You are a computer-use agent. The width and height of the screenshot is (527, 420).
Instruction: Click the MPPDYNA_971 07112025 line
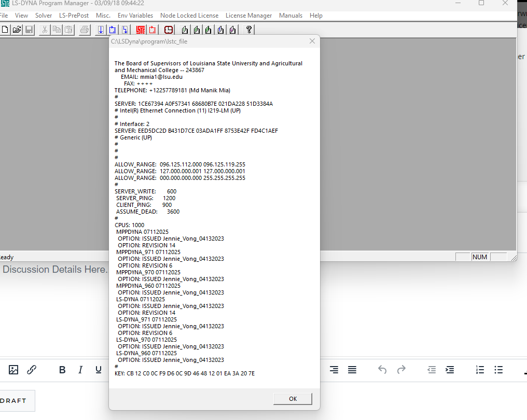coord(148,252)
